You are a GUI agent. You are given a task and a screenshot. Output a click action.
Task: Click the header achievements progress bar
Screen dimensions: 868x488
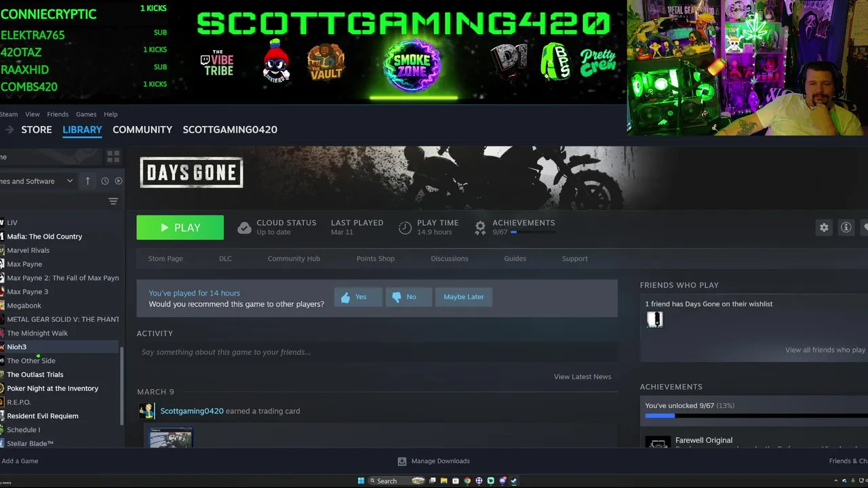[x=533, y=232]
